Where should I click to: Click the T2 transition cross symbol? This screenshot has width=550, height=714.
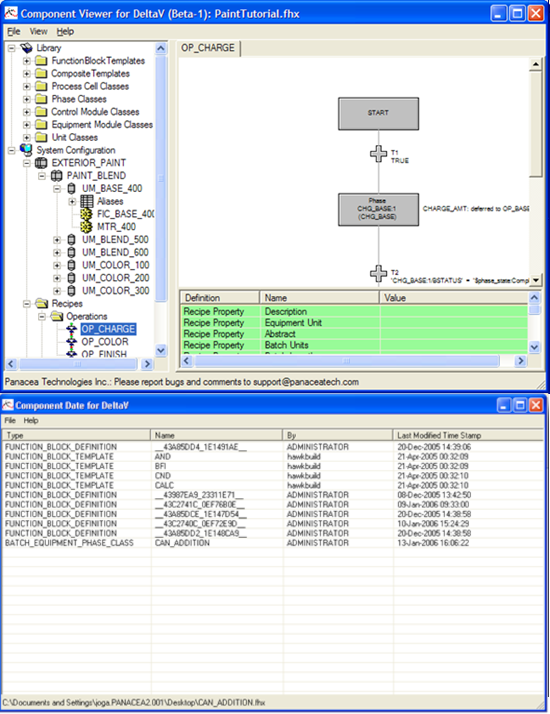pos(378,274)
